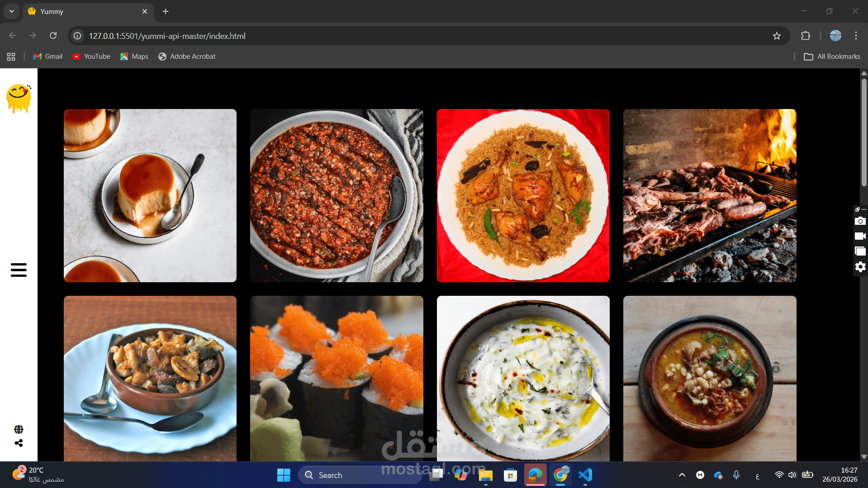The height and width of the screenshot is (488, 868).
Task: Open the Maps bookmark
Action: pyautogui.click(x=134, y=57)
